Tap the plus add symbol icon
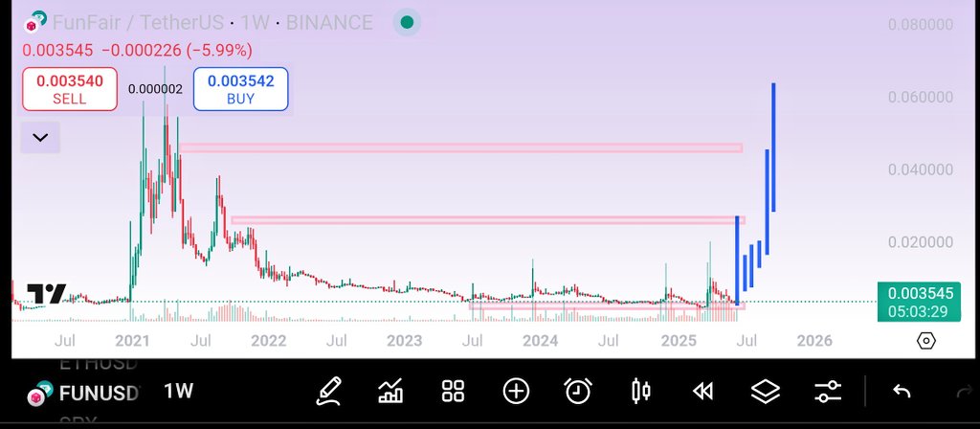Screen dimensions: 980x429 [516, 392]
